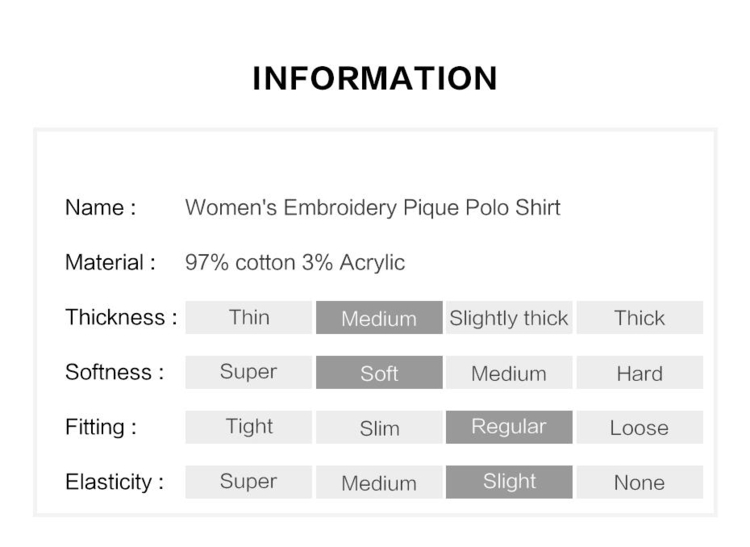
Task: Select the Hard softness option
Action: (640, 372)
